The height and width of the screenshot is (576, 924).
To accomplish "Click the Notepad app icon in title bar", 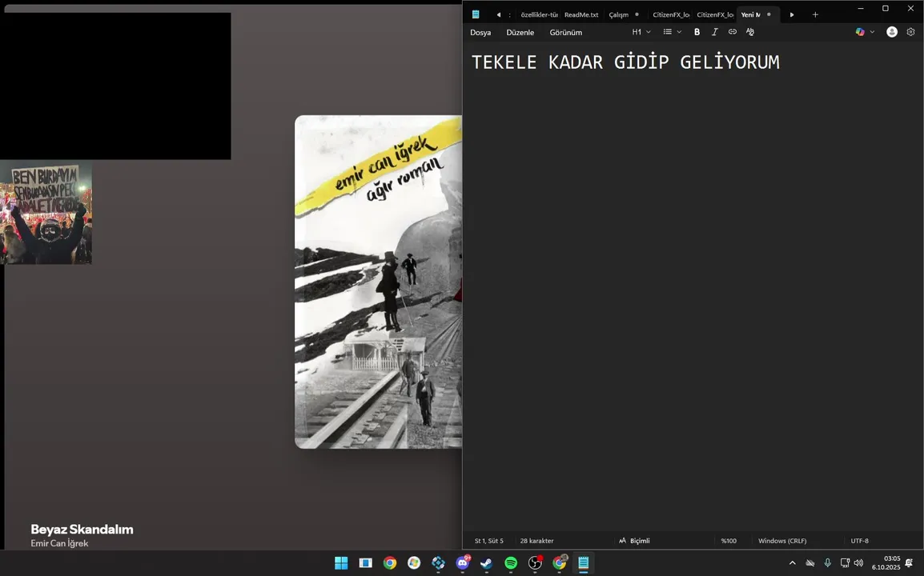I will click(476, 14).
